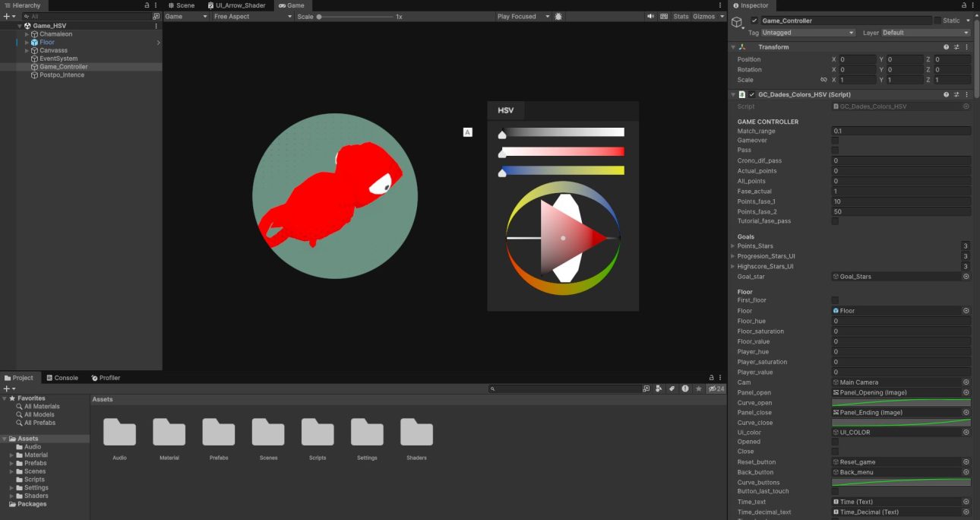Screen dimensions: 980x520
Task: Toggle the Game_Controller active checkbox
Action: click(x=754, y=21)
